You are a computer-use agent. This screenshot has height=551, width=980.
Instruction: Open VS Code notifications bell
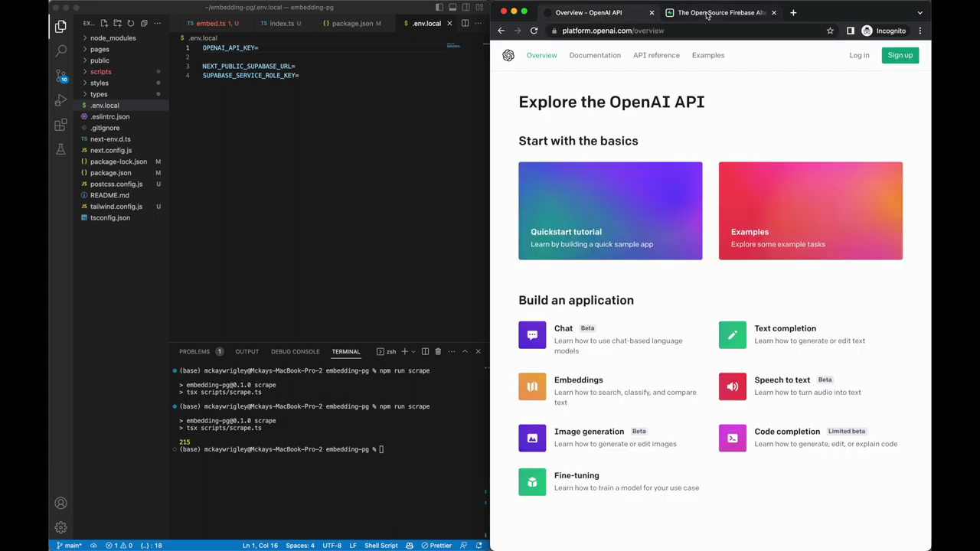coord(479,546)
